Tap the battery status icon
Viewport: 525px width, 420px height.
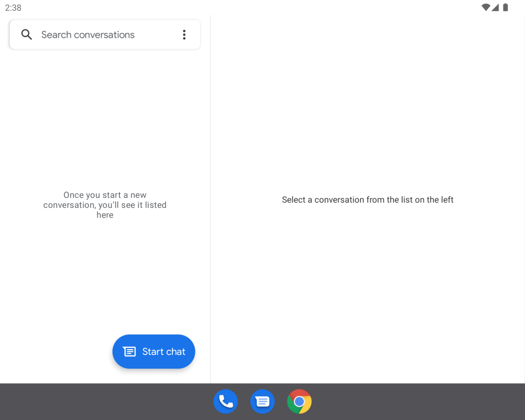tap(505, 7)
